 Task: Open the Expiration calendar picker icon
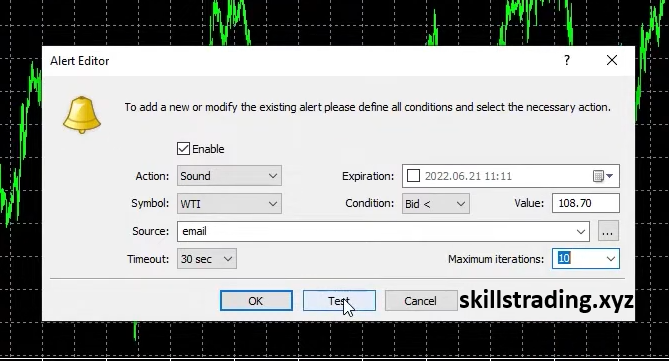coord(603,176)
